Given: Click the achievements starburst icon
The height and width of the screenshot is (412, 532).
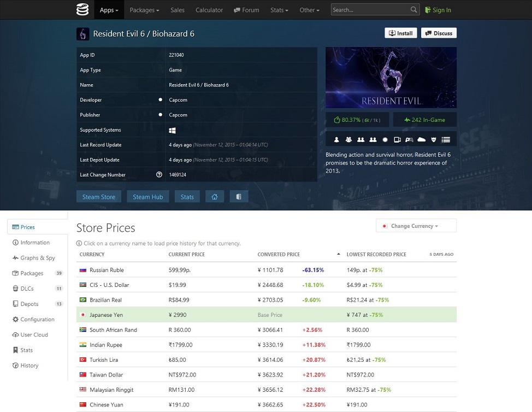Looking at the screenshot, I should click(x=385, y=140).
